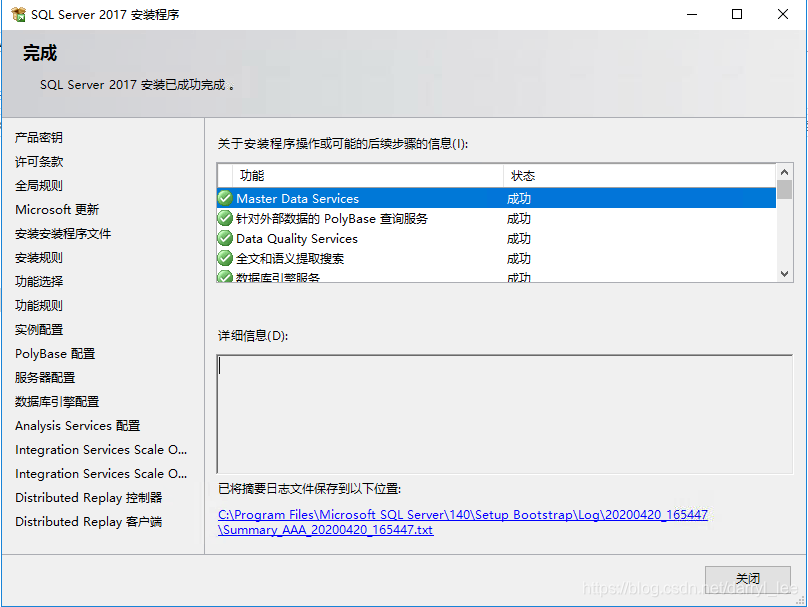Click green check icon beside PolyBase 查询服务

pos(225,218)
